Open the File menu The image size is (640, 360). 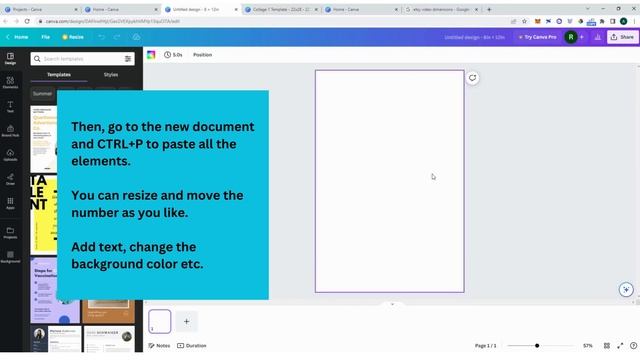[x=45, y=37]
